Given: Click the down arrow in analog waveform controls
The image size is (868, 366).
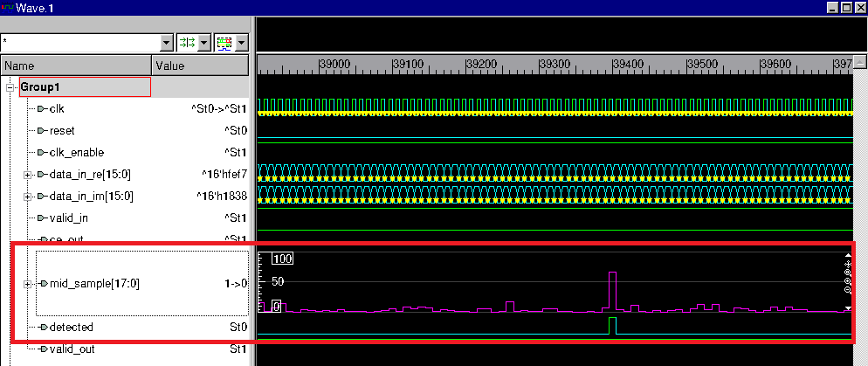Looking at the screenshot, I should point(848,308).
